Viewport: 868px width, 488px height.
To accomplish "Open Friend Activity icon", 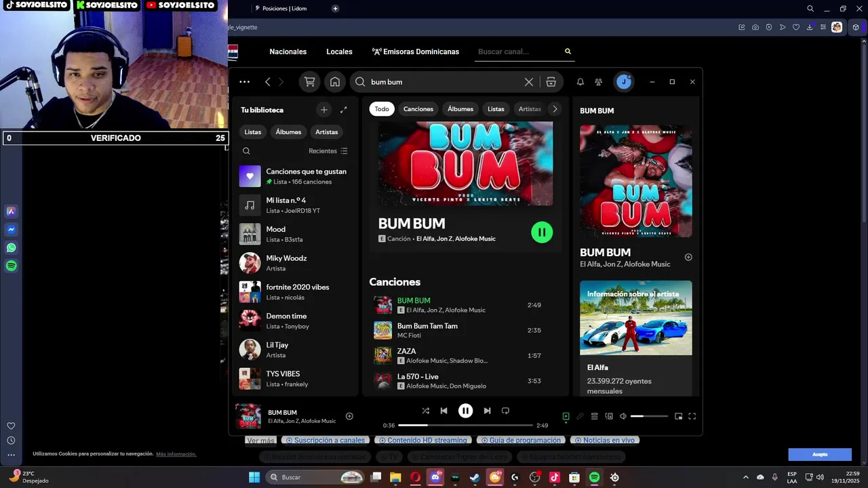I will (598, 82).
